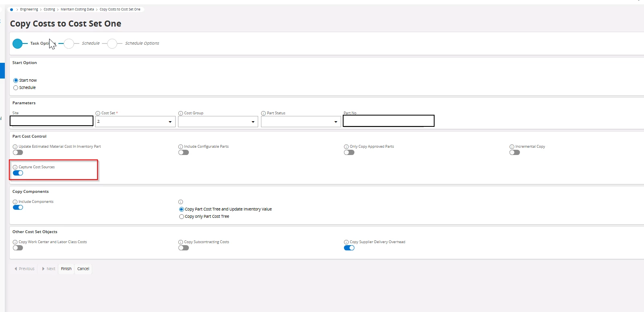Click the home dot icon in breadcrumb

[12, 9]
